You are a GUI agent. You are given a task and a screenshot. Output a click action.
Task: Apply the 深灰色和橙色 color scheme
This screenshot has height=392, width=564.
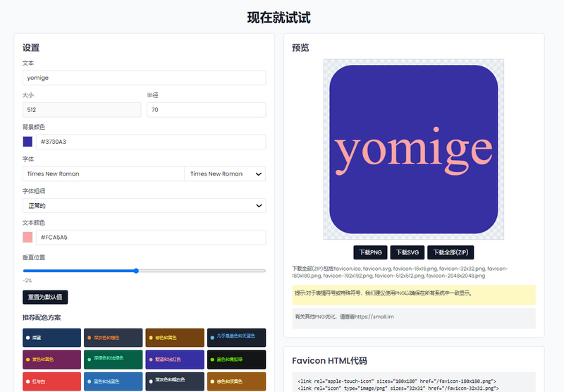pos(113,338)
